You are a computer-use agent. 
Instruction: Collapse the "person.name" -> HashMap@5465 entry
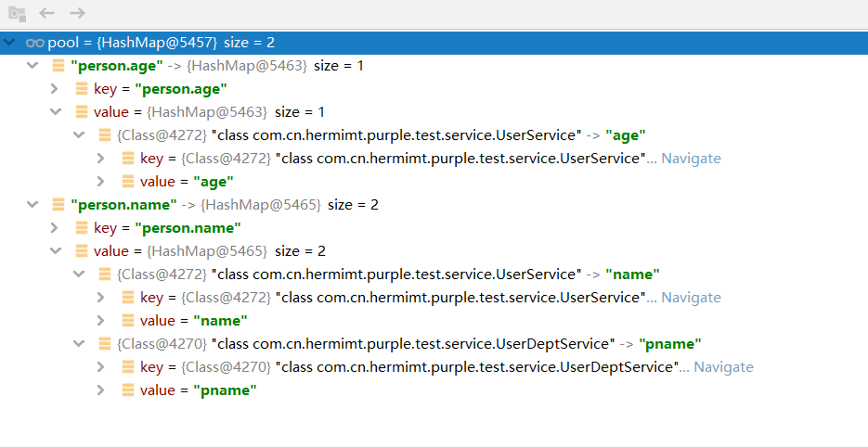(x=33, y=205)
